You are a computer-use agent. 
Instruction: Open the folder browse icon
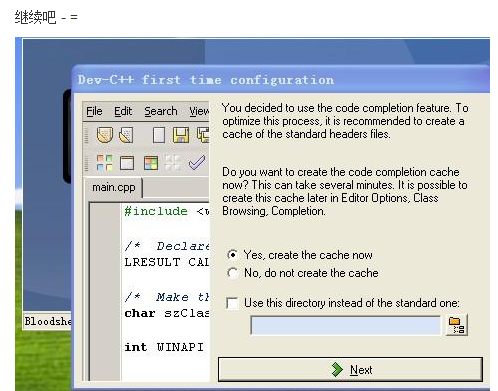(x=456, y=325)
